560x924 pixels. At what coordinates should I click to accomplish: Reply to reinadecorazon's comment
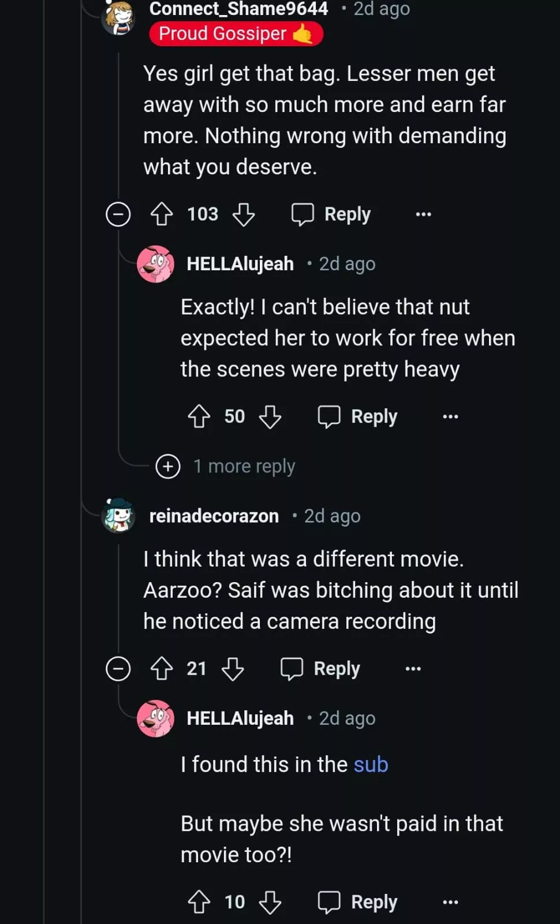point(320,669)
